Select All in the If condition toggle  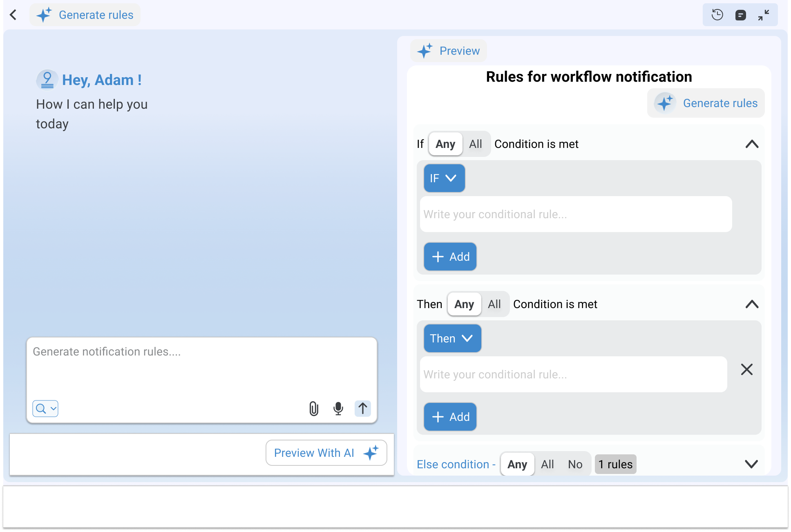(x=475, y=144)
